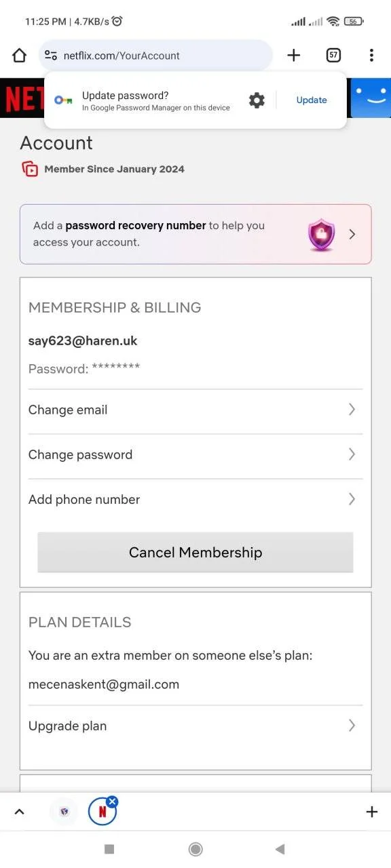The height and width of the screenshot is (868, 391).
Task: Open Add phone number row
Action: point(195,499)
